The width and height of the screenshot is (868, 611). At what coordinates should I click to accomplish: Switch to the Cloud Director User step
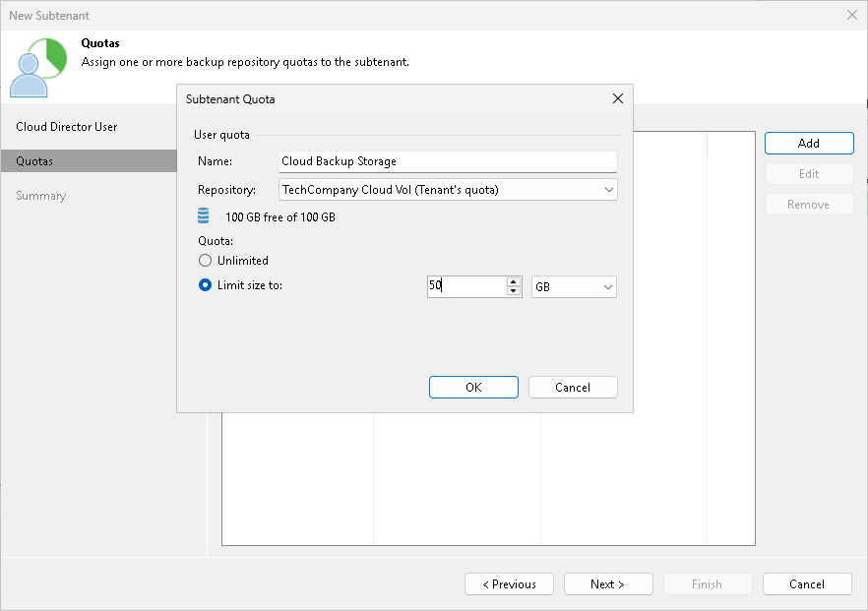coord(65,126)
